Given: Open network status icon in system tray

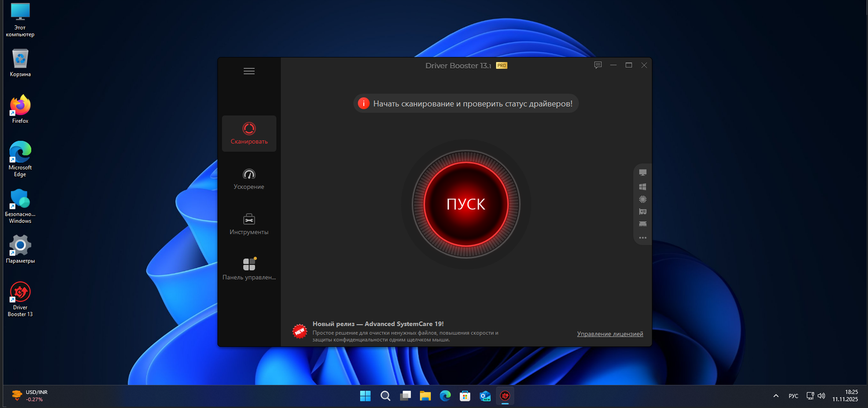Looking at the screenshot, I should 811,396.
